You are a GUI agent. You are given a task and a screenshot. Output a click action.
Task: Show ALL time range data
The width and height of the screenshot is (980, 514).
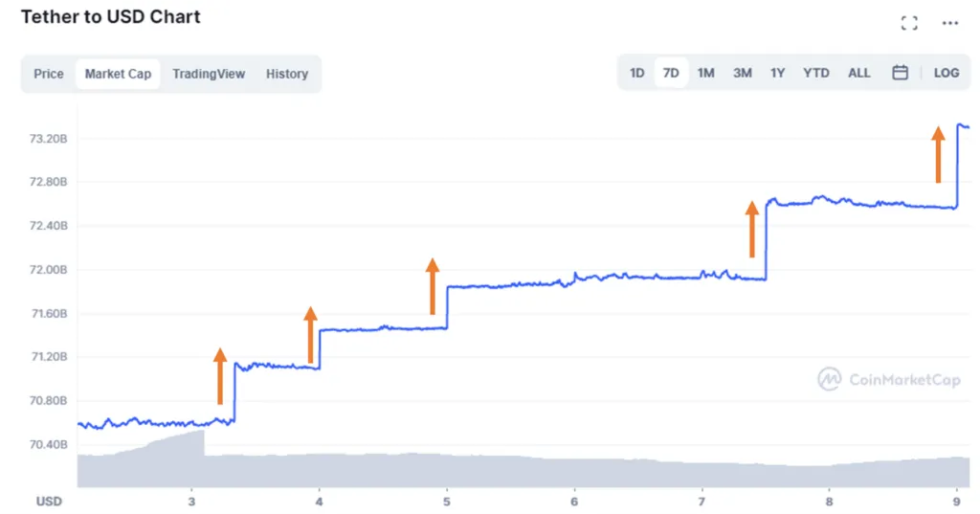coord(858,73)
